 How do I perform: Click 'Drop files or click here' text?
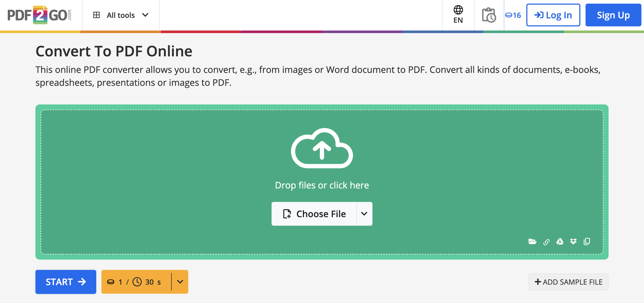click(322, 185)
